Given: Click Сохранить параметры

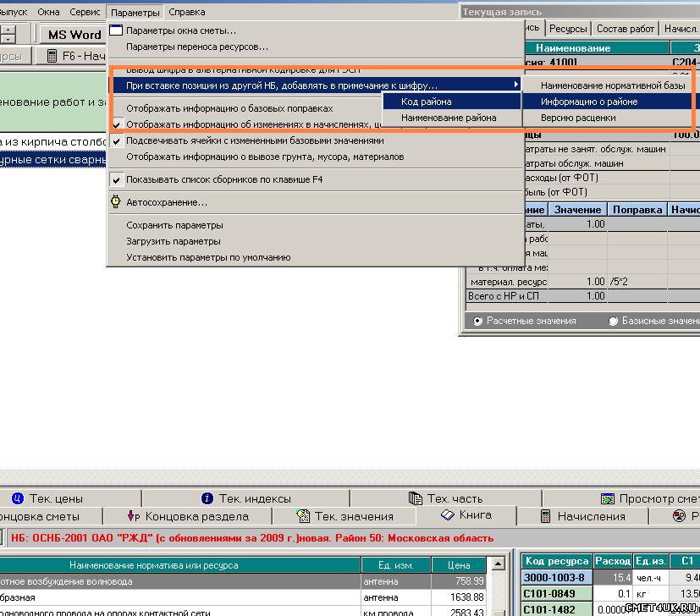Looking at the screenshot, I should (x=315, y=225).
